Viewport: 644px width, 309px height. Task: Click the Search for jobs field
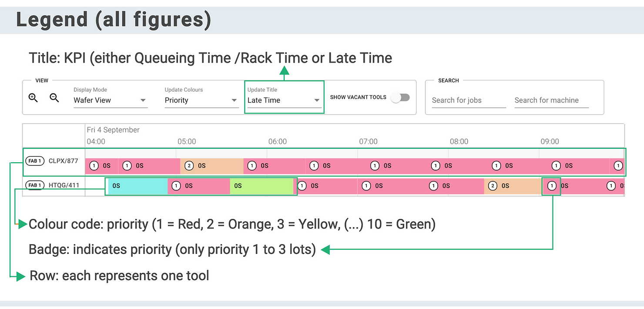(468, 100)
